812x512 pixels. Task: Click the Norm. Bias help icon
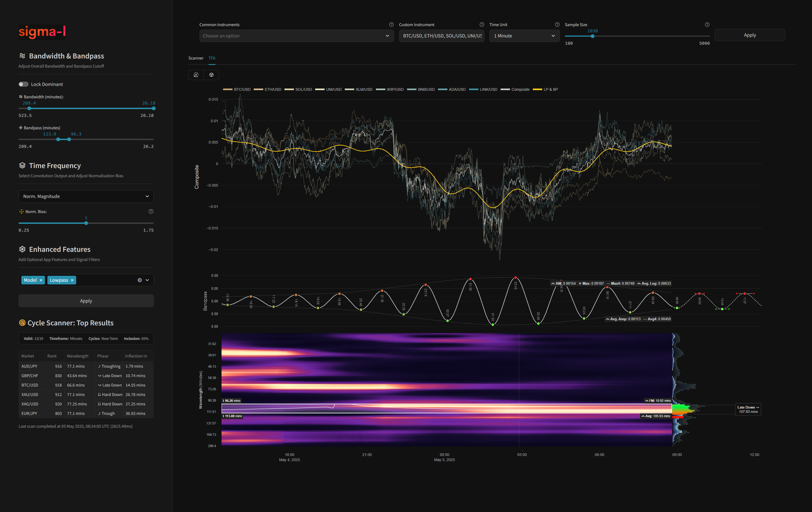click(x=151, y=211)
